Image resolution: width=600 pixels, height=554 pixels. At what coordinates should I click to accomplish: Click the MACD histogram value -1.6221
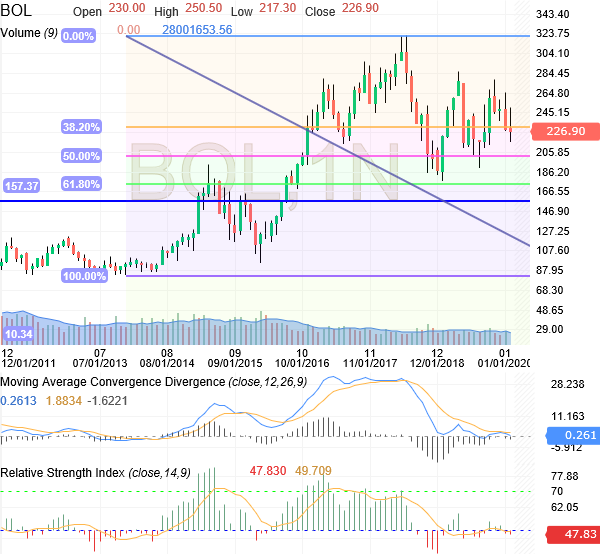[x=108, y=401]
